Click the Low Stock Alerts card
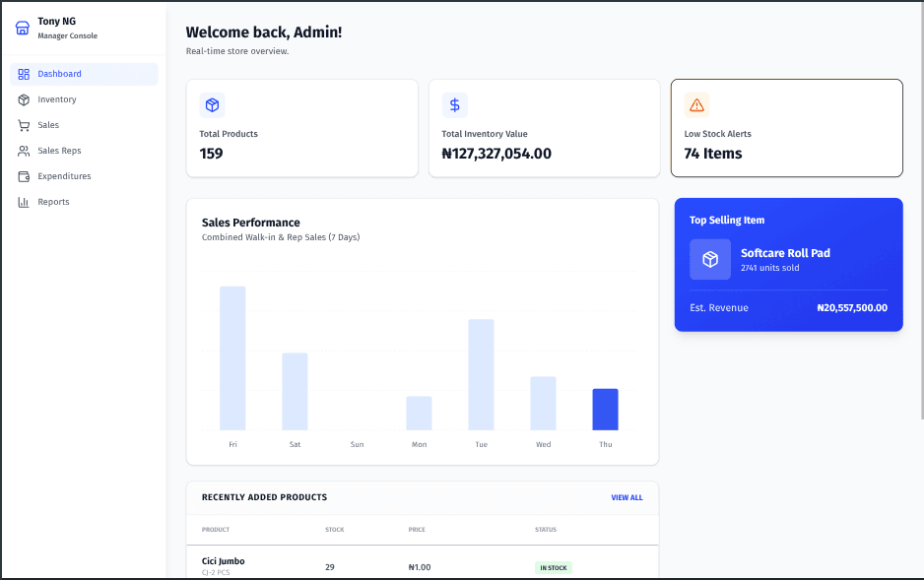The width and height of the screenshot is (924, 580). tap(786, 128)
